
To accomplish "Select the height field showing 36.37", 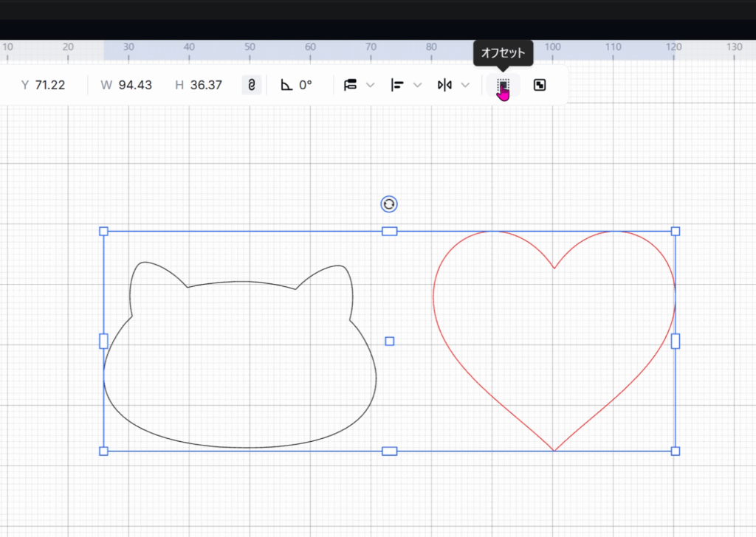I will 205,86.
